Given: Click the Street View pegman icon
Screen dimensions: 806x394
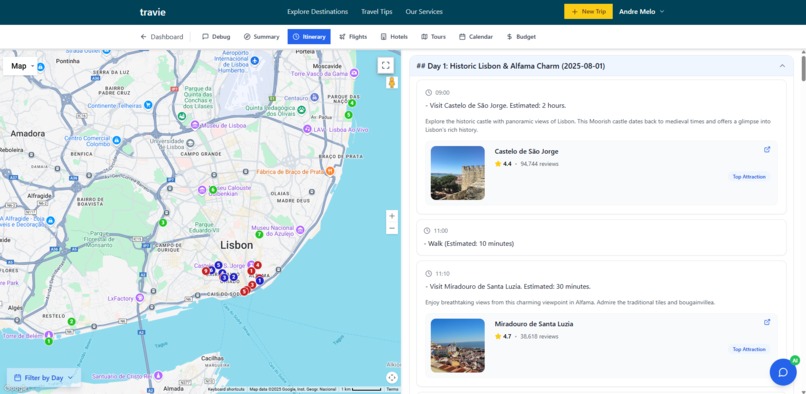Looking at the screenshot, I should [392, 82].
